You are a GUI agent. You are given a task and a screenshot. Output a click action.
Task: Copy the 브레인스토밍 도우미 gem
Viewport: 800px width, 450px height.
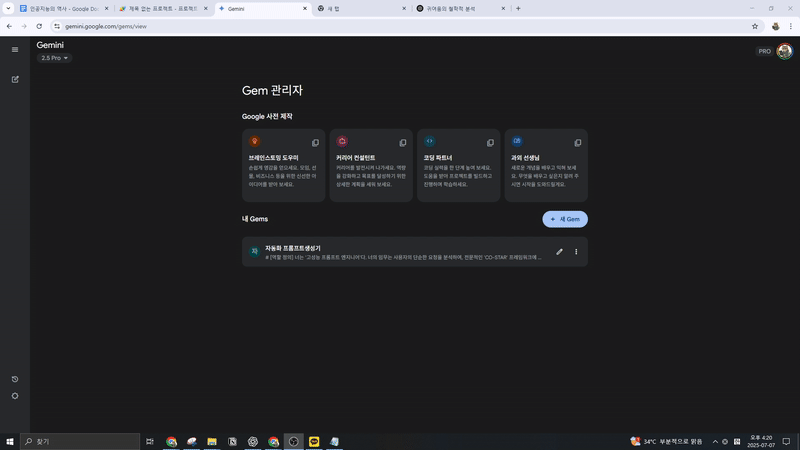(x=315, y=143)
